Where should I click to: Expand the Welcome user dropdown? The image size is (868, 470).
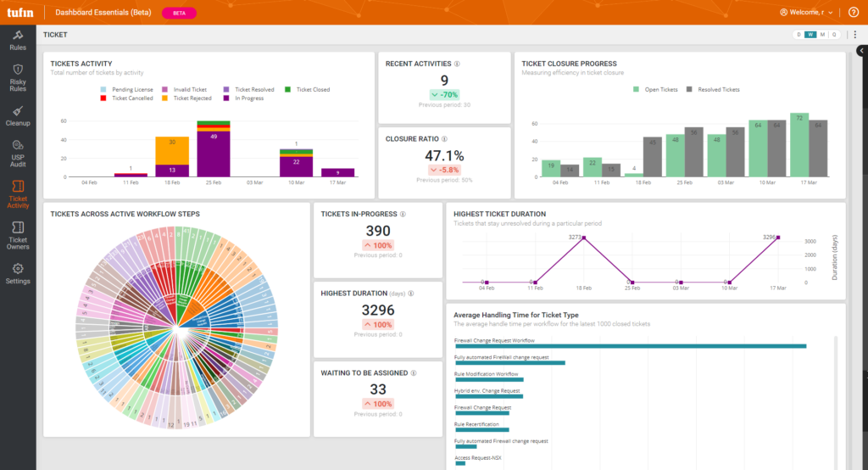click(805, 12)
